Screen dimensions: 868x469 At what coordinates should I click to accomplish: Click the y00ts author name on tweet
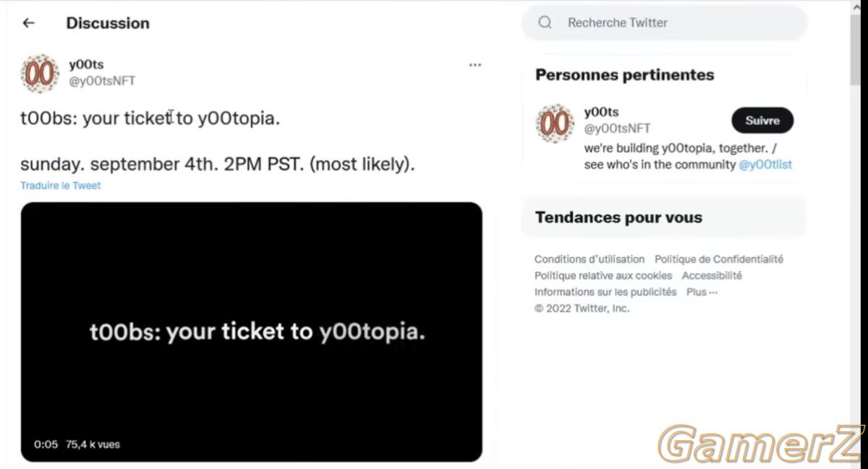pos(86,65)
